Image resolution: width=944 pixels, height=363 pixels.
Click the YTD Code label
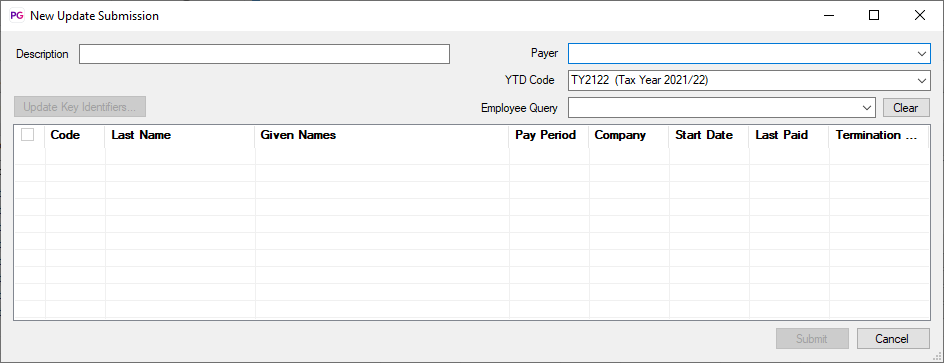[529, 80]
